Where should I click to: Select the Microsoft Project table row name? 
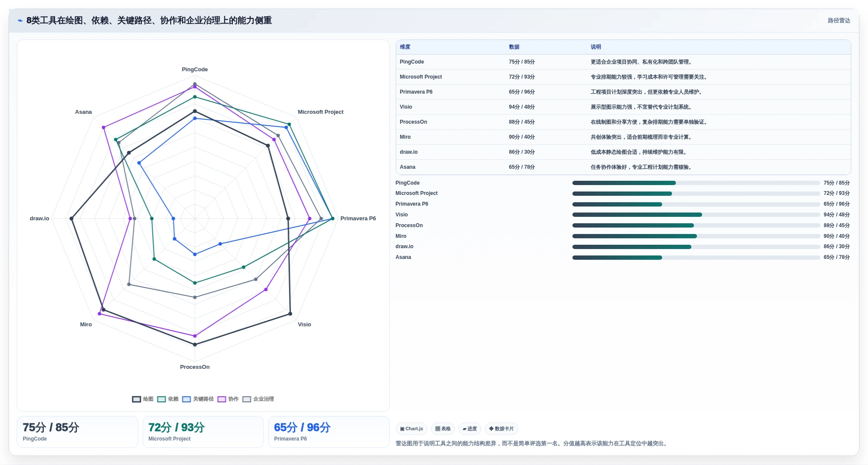point(421,77)
